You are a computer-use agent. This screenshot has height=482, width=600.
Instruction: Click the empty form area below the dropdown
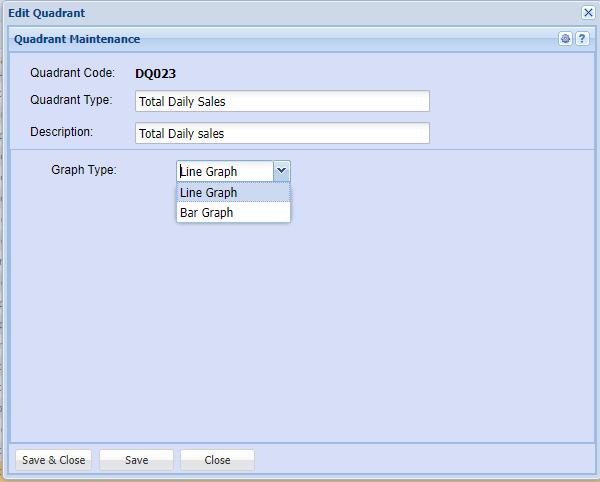(300, 330)
